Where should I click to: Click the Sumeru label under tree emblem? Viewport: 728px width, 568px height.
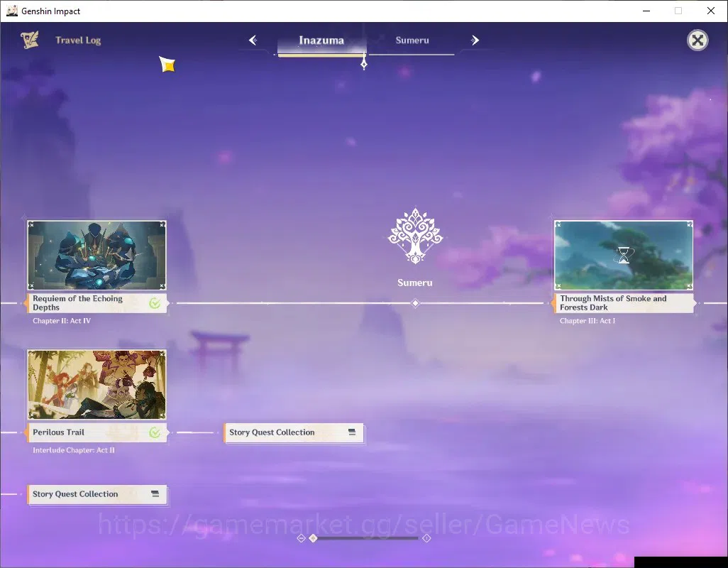point(414,283)
